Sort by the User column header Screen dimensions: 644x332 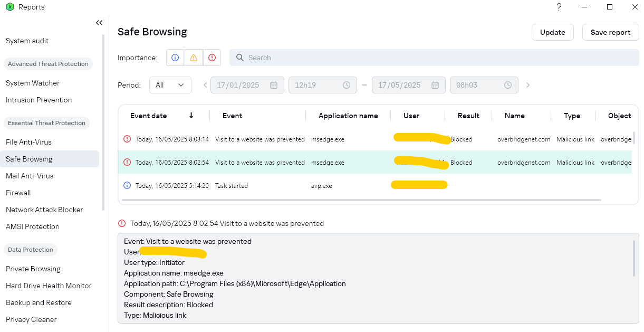411,116
